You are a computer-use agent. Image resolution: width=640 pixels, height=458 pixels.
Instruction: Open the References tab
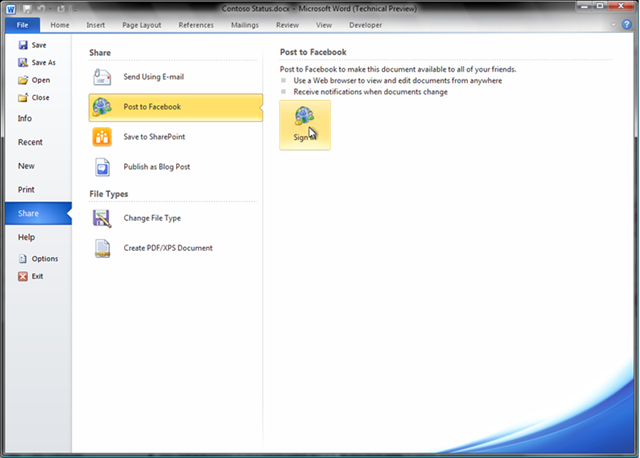coord(196,25)
